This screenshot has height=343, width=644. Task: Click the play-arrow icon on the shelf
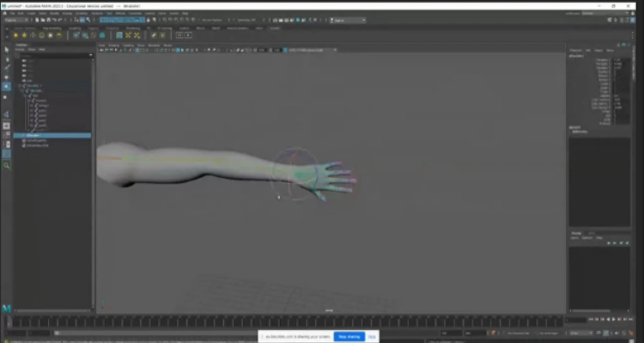tap(188, 35)
